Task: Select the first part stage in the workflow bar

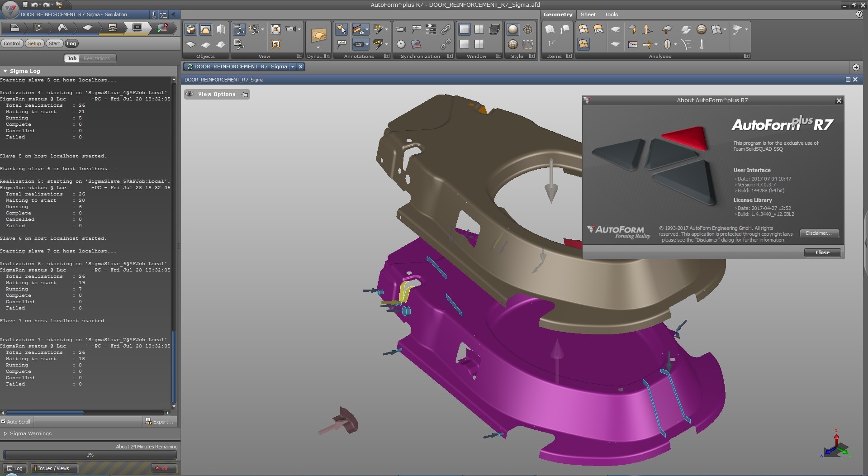Action: (14, 28)
